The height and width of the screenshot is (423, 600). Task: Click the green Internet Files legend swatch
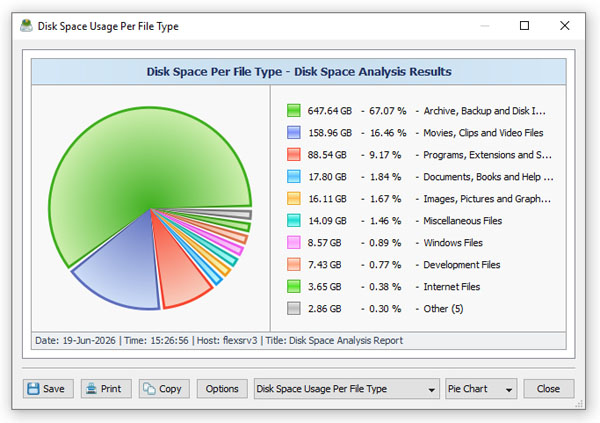[x=293, y=287]
